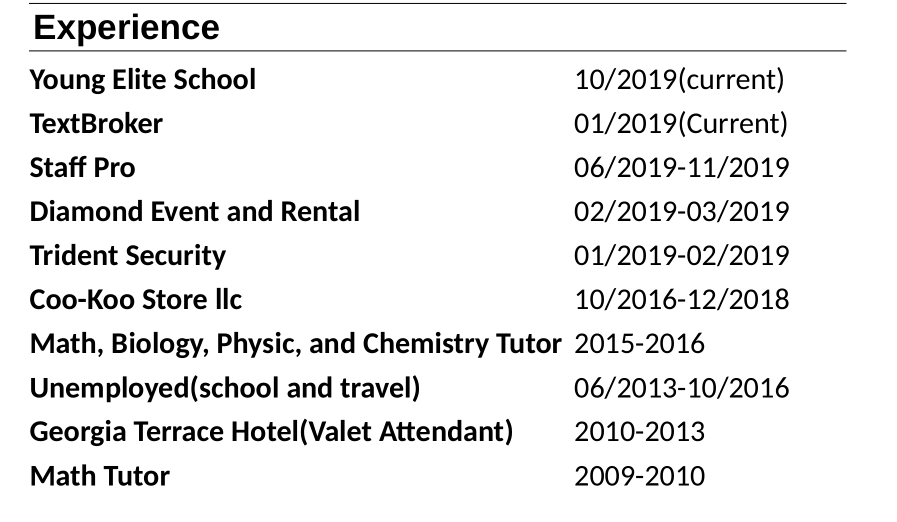The width and height of the screenshot is (897, 522).
Task: Click Math, Biology, Physic, and Chemistry Tutor
Action: [295, 344]
